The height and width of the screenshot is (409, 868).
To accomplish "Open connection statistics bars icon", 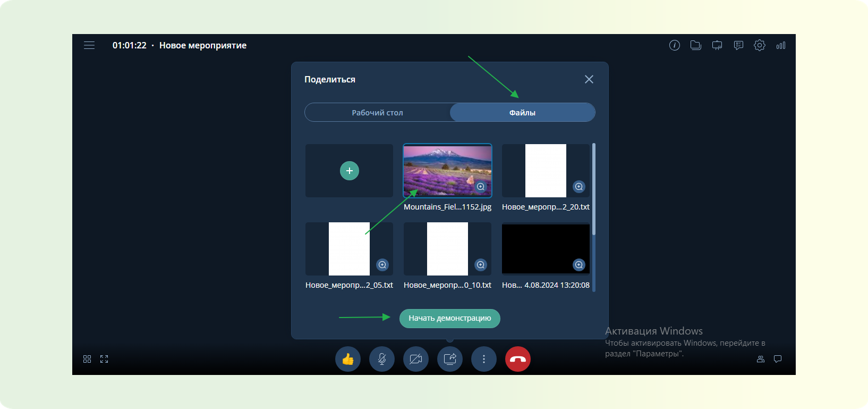I will [780, 45].
